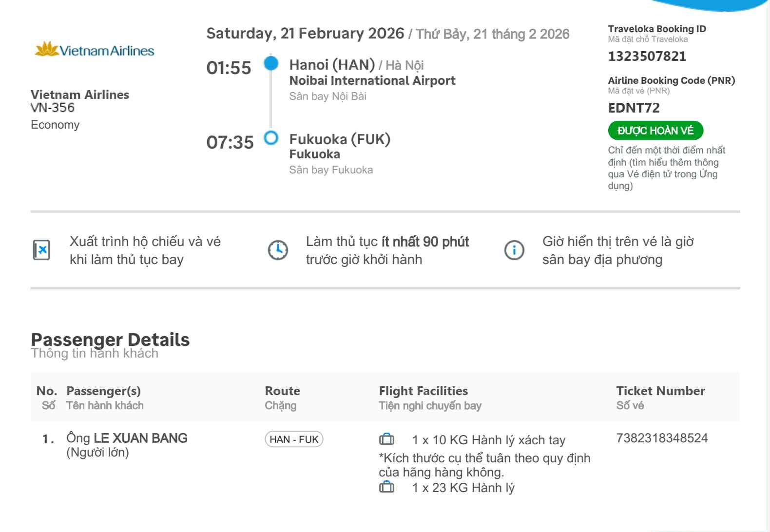The image size is (770, 532).
Task: Select the Traveloka Booking ID 1323507821
Action: point(647,57)
